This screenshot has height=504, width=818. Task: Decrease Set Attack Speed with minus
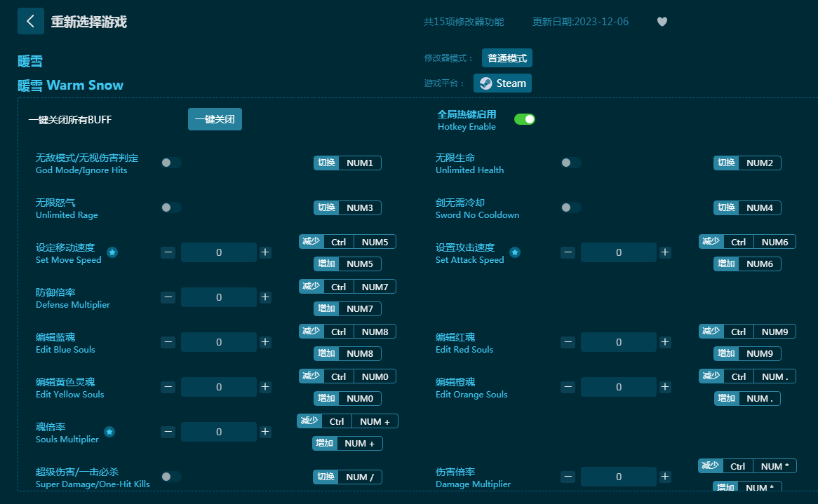[x=568, y=252]
